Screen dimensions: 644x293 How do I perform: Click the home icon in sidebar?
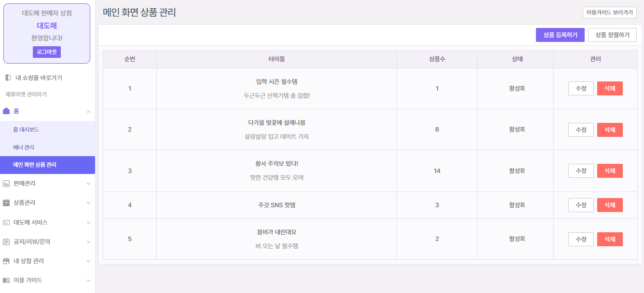6,111
